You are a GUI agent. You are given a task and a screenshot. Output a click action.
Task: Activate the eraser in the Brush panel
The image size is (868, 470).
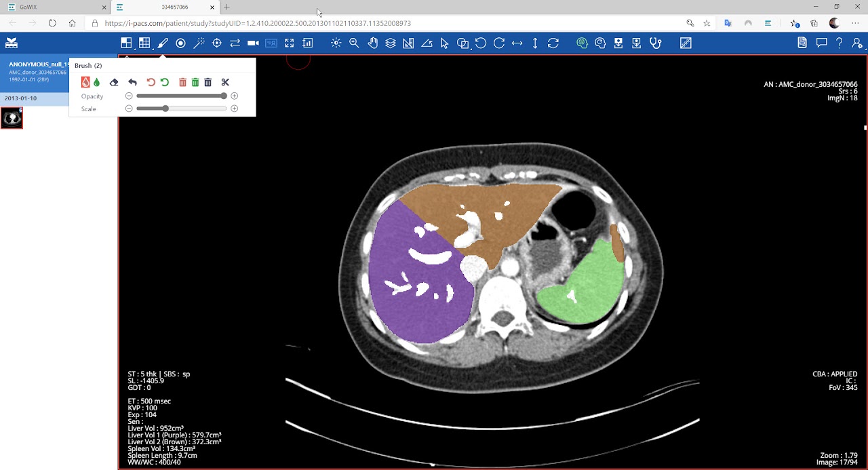[114, 82]
